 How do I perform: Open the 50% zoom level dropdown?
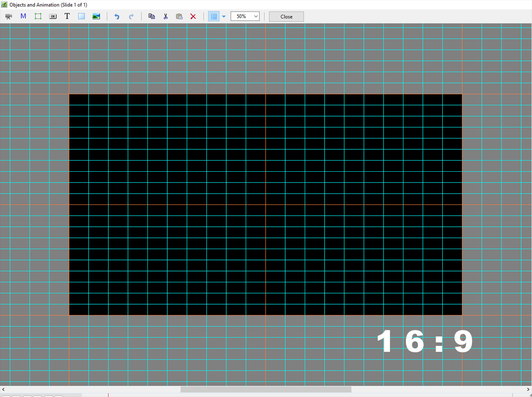pos(245,16)
